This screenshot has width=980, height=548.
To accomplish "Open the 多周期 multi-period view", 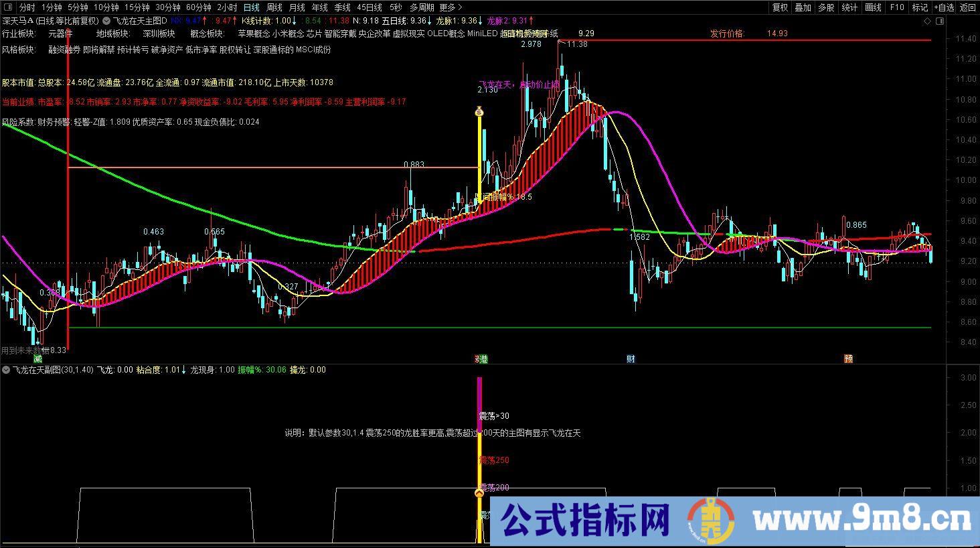I will point(422,7).
